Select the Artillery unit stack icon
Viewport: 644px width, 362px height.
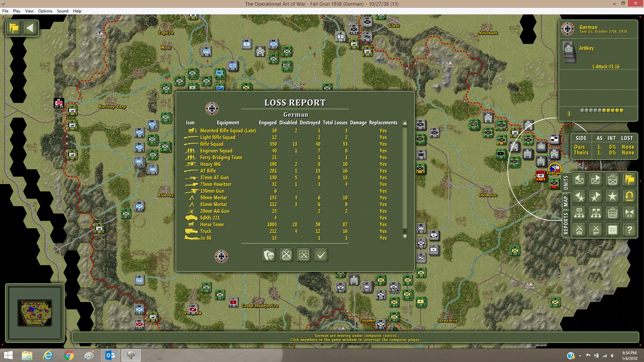569,52
